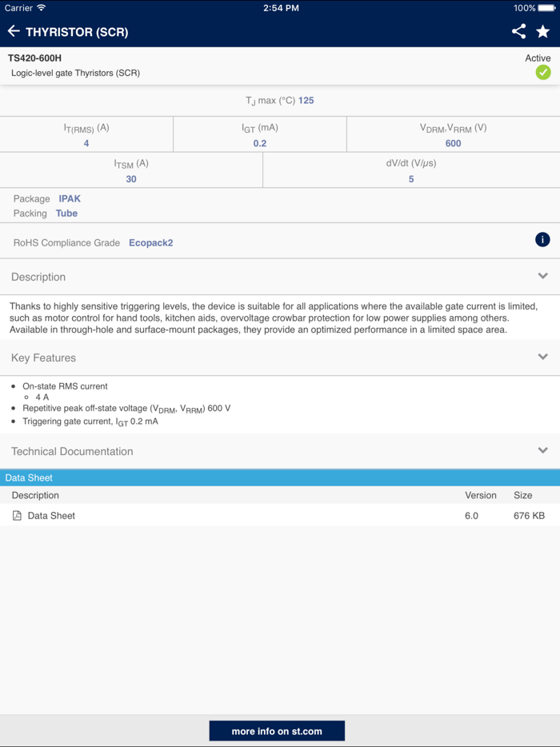This screenshot has height=747, width=560.
Task: Tap data sheet size 676 KB
Action: click(x=529, y=516)
